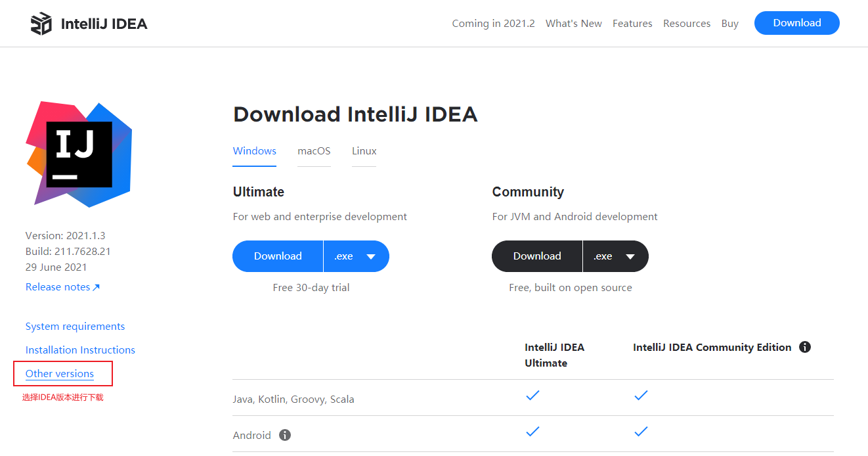
Task: Open Coming in 2021.2 menu item
Action: [493, 24]
